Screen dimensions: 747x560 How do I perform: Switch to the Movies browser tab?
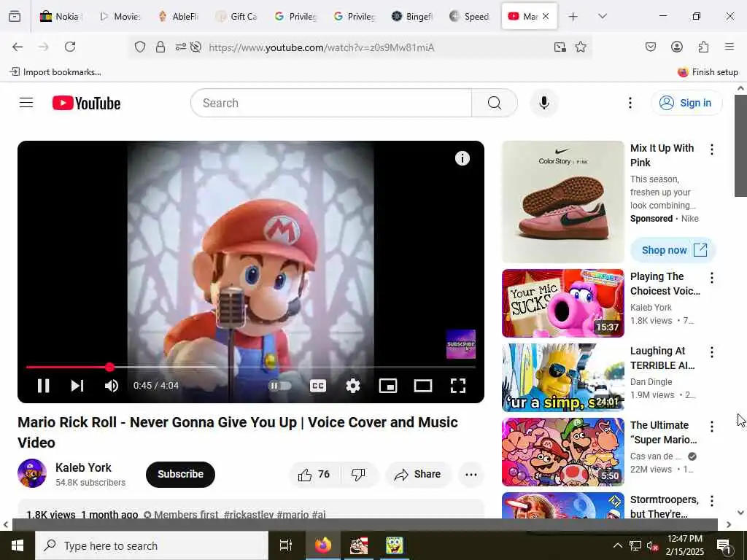click(x=120, y=16)
